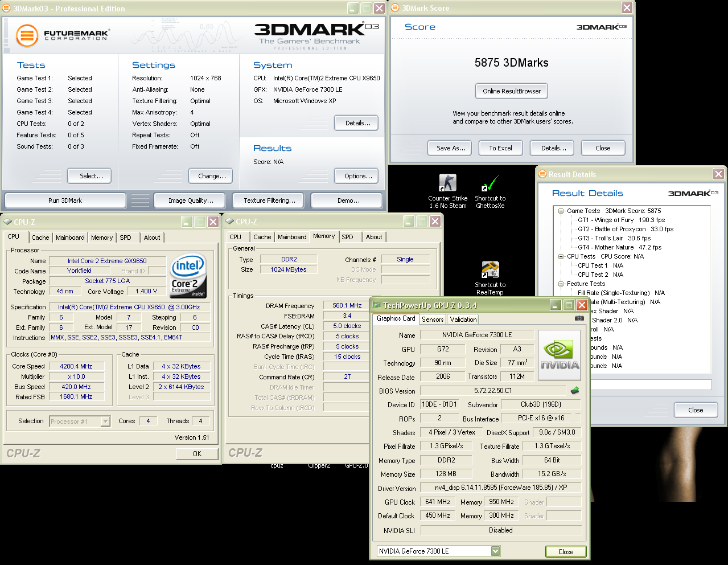Click the Close button in GPU-Z
The height and width of the screenshot is (565, 728).
point(566,551)
